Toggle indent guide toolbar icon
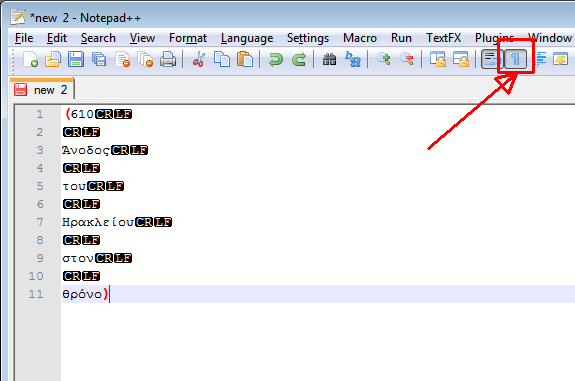Viewport: 575px width, 381px height. tap(540, 59)
